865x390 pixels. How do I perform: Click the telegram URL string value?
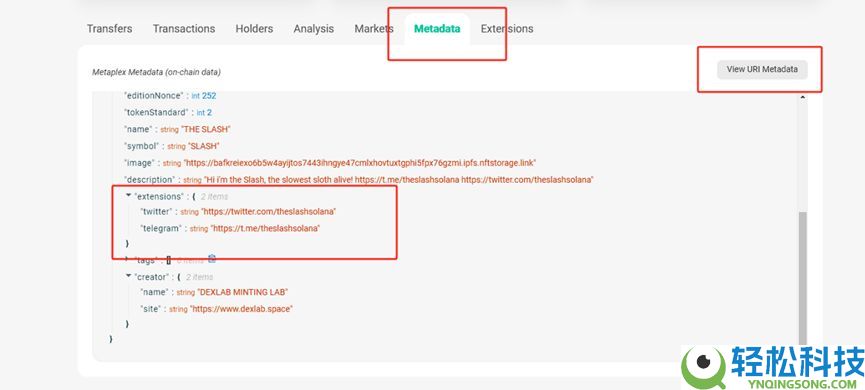click(265, 228)
